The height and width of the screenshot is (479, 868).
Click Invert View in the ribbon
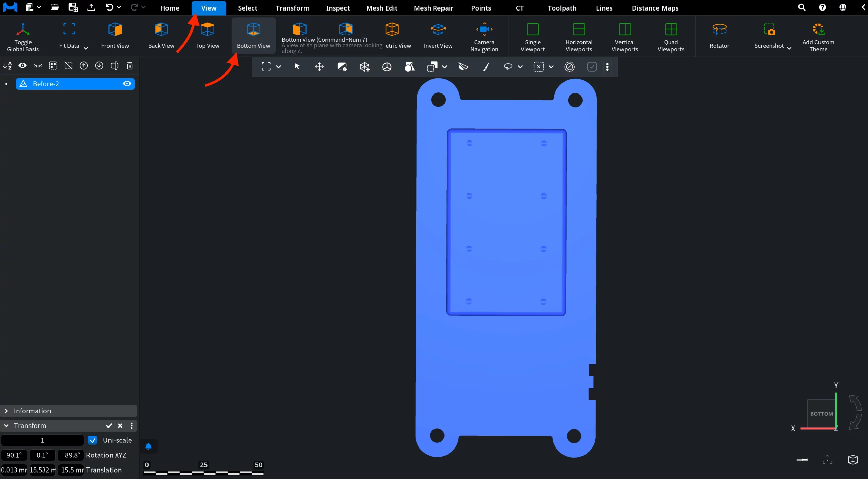click(438, 36)
